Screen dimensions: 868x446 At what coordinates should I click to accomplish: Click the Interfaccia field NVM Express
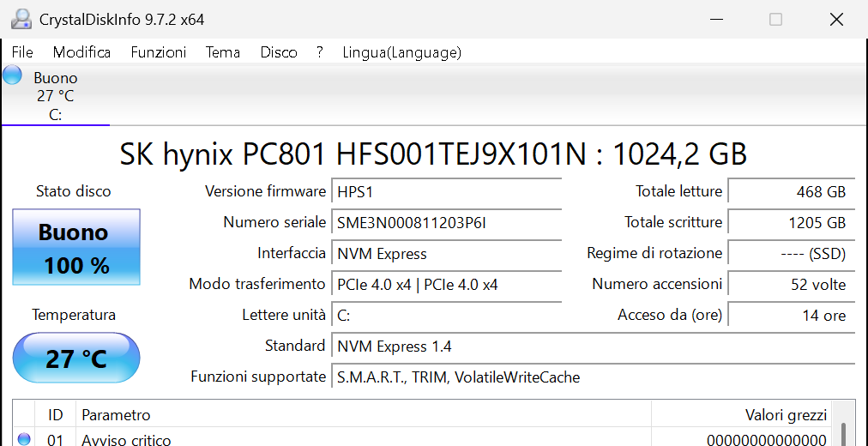tap(446, 254)
